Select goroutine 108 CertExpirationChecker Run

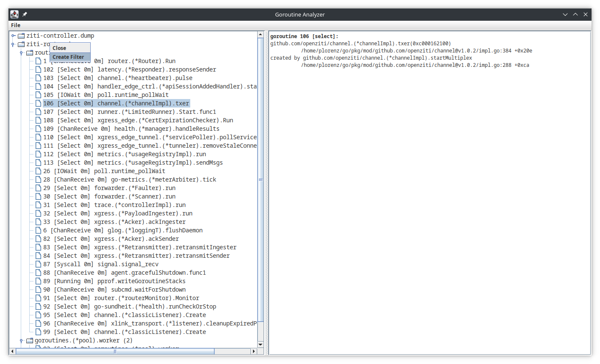coord(138,120)
